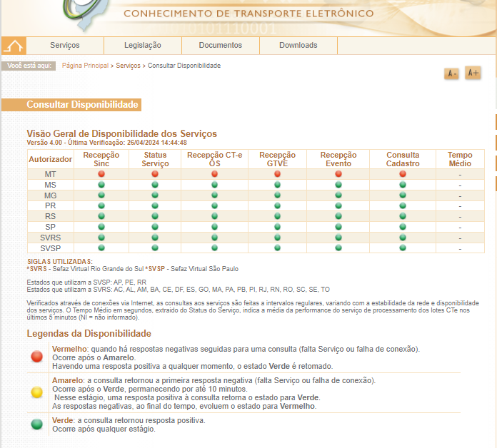The width and height of the screenshot is (497, 448).
Task: Select the MS authorizer row label
Action: click(x=51, y=185)
